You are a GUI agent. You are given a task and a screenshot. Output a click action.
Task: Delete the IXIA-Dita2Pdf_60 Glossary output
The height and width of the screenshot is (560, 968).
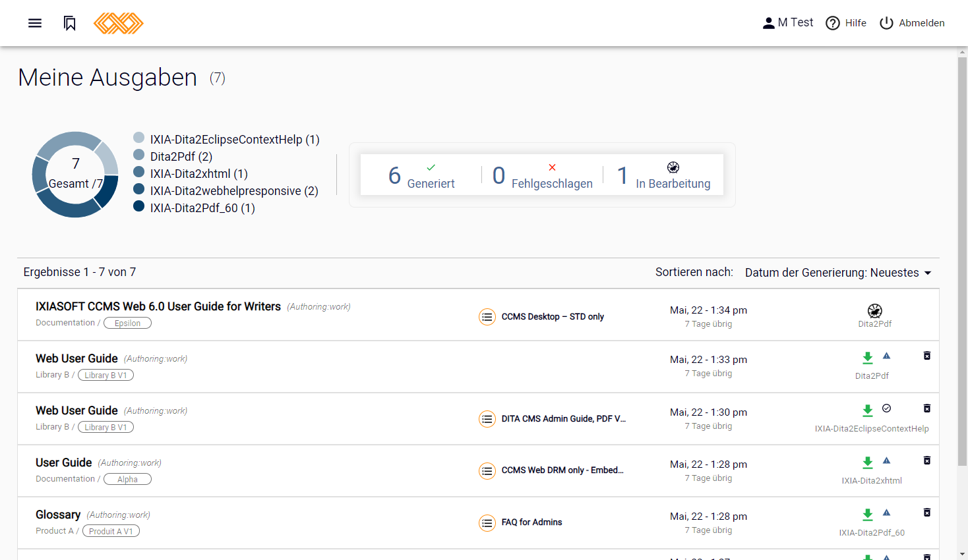[927, 513]
